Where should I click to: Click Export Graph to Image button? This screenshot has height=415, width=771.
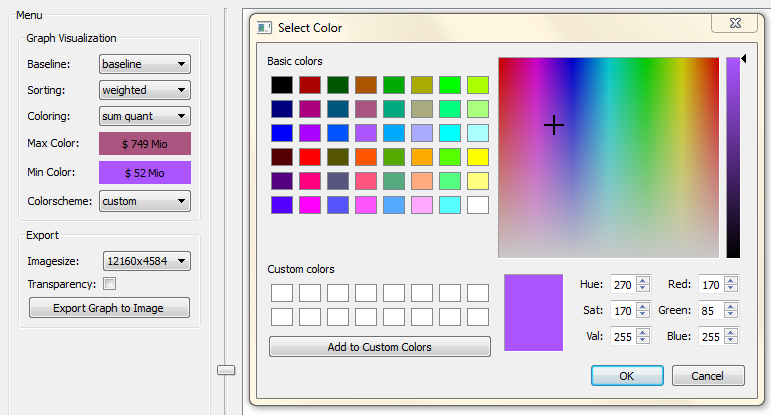coord(109,308)
